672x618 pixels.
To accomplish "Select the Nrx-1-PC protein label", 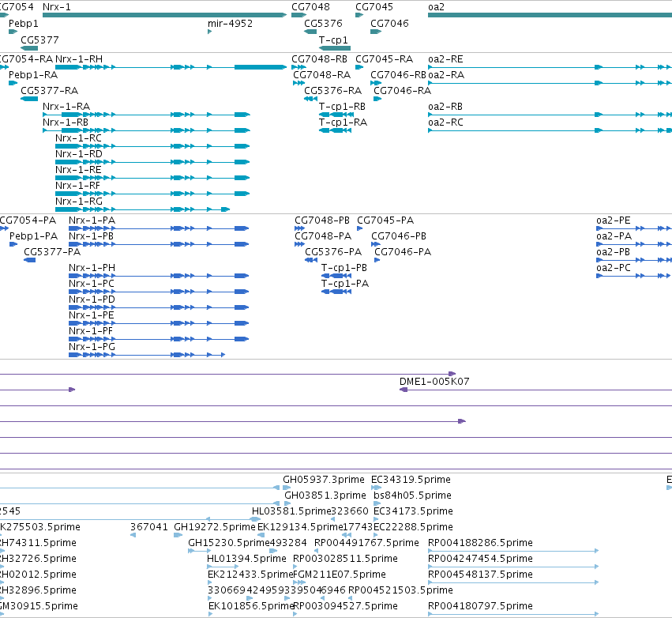I will [x=92, y=284].
